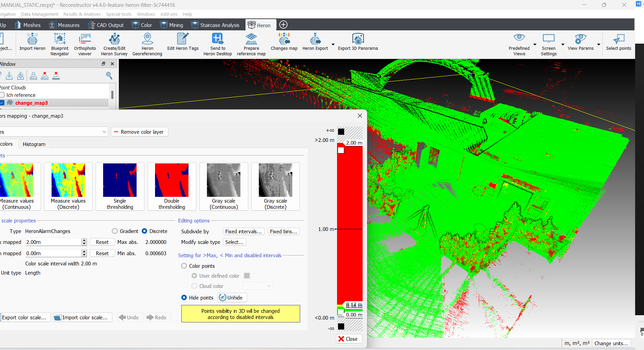Open the Predefined Views dropdown arrow
Viewport: 644px width, 350px height.
tap(535, 45)
